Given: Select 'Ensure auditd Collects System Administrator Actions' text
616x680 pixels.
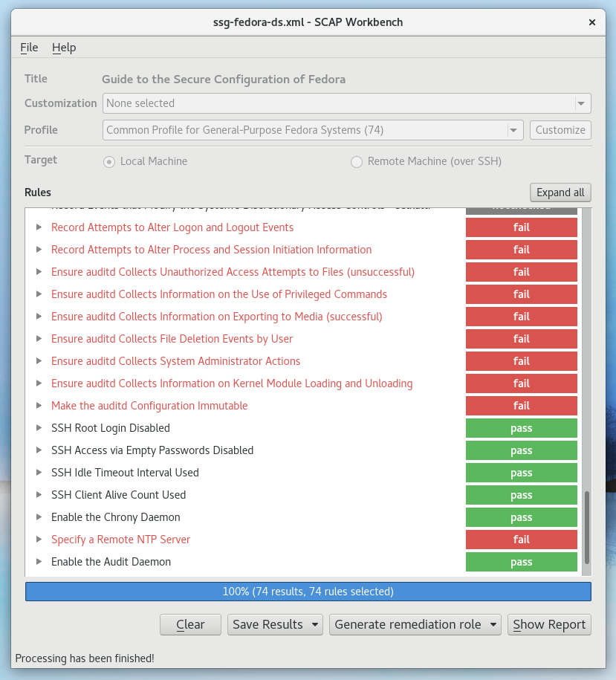Looking at the screenshot, I should (175, 361).
